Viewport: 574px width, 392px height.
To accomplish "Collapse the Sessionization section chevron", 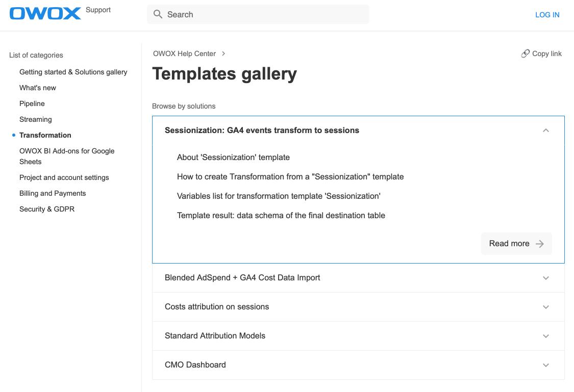I will pos(546,130).
